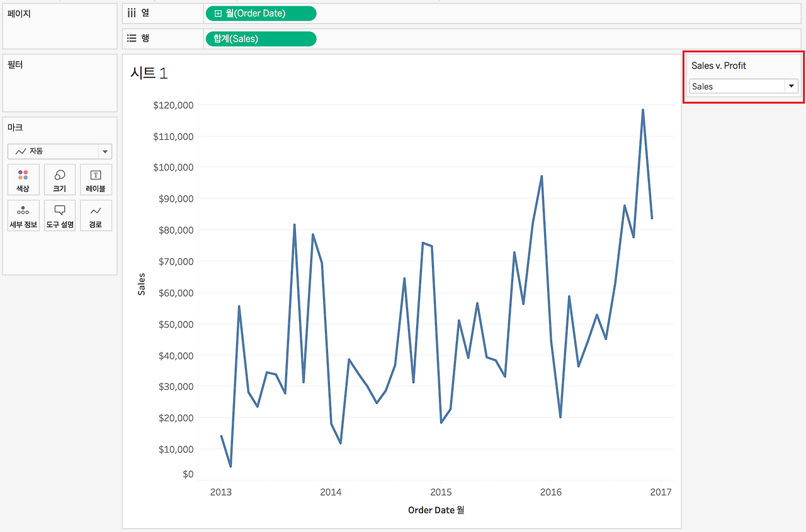This screenshot has height=532, width=806.
Task: Expand the plus icon on 월(Order Date) pill
Action: (x=218, y=13)
